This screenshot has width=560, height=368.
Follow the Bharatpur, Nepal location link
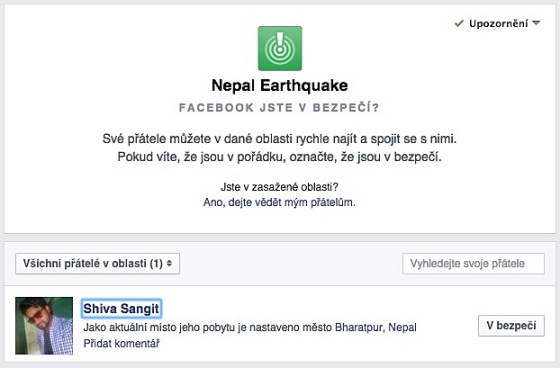pyautogui.click(x=376, y=327)
